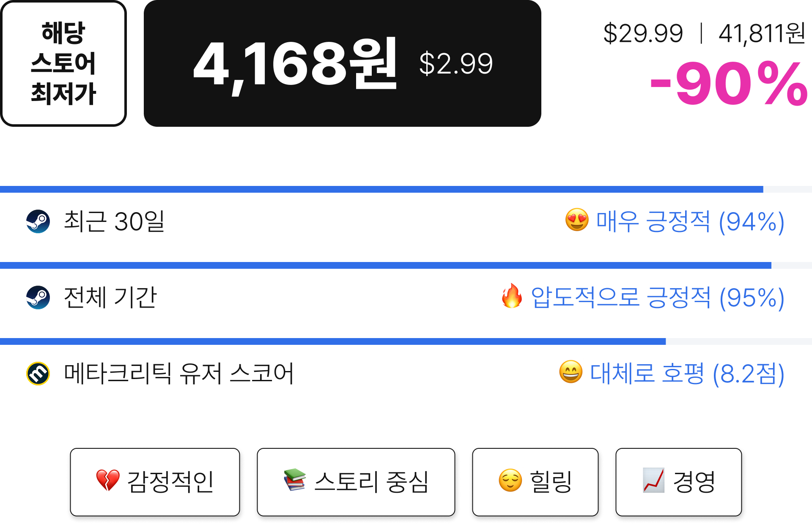Screen dimensions: 812x524
Task: Click the -90% discount label
Action: click(x=729, y=84)
